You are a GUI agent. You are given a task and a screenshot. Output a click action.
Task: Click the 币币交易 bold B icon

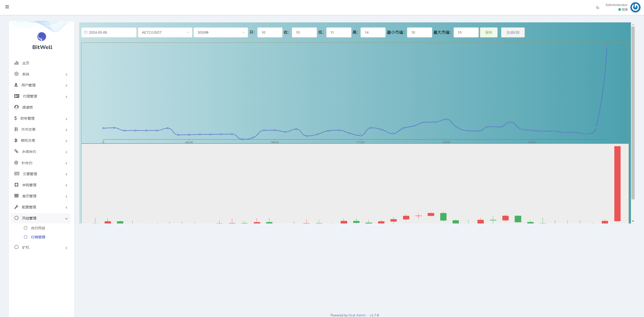(x=16, y=129)
